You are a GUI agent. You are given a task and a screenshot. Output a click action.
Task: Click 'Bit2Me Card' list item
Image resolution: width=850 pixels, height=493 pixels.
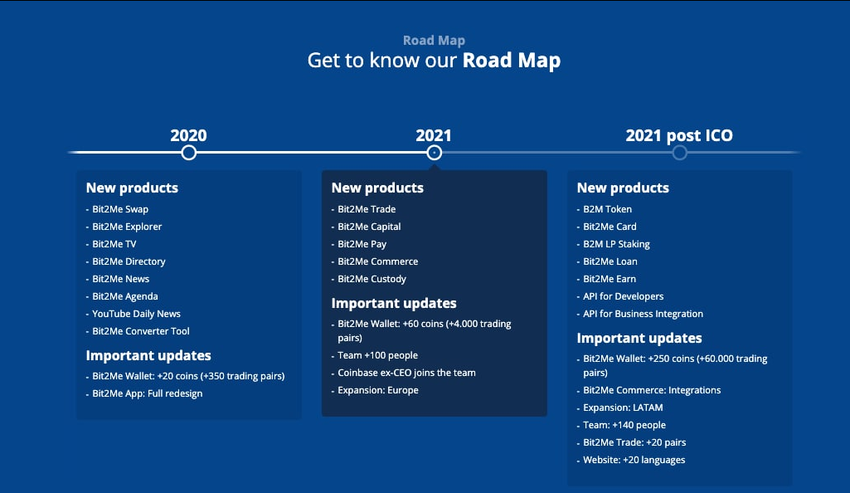pos(610,227)
